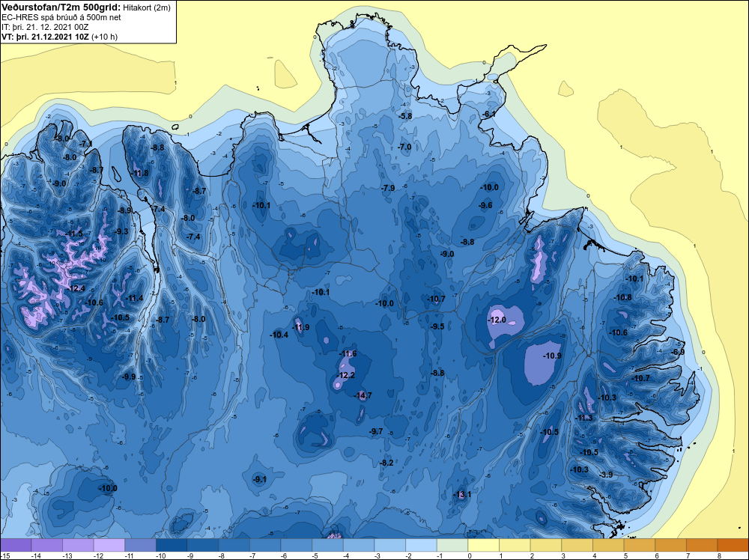
Task: Click the -12.2 temperature label
Action: pyautogui.click(x=346, y=375)
